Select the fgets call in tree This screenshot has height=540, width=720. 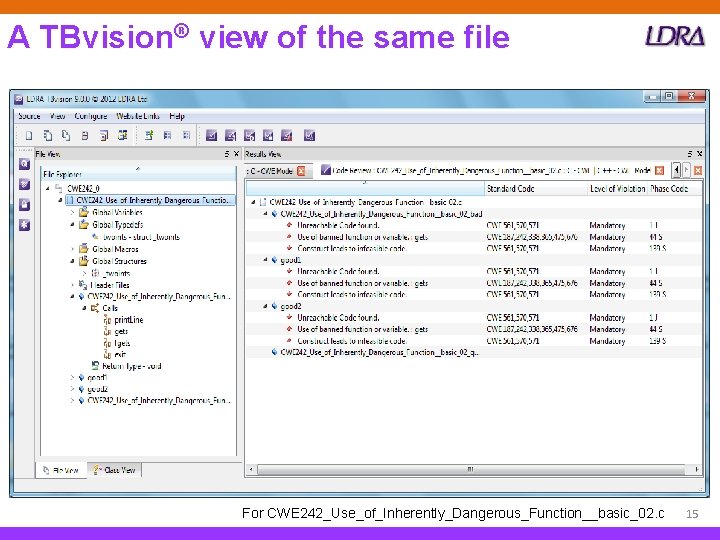(x=122, y=343)
